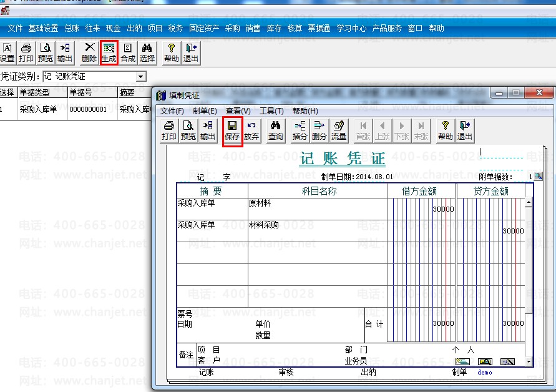Expand the 凭证类别 dropdown arrow

(141, 77)
